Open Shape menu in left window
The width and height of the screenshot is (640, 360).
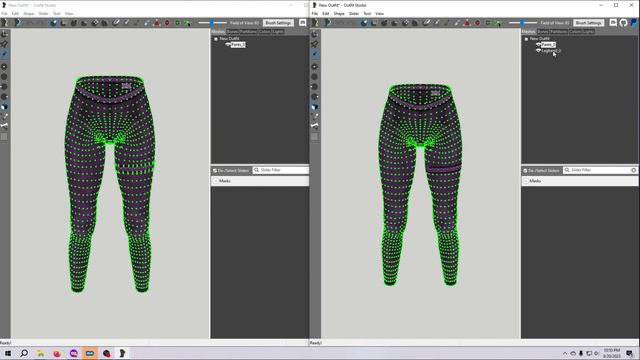click(29, 13)
